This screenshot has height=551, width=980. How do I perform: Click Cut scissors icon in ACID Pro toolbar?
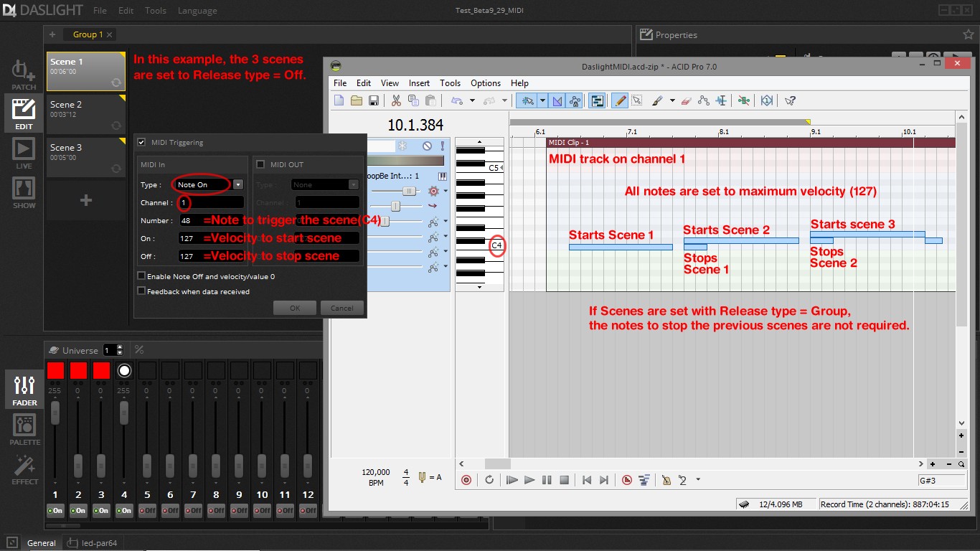tap(396, 101)
